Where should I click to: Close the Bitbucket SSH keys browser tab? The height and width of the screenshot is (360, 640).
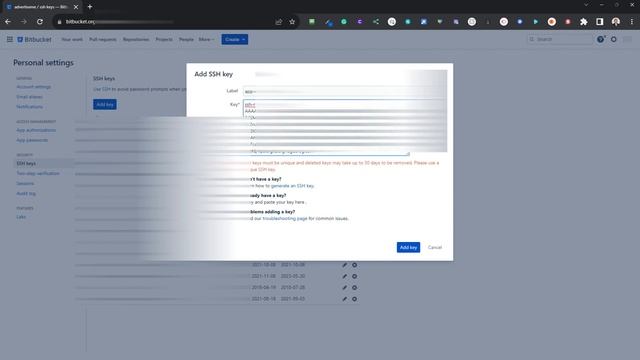pyautogui.click(x=76, y=7)
